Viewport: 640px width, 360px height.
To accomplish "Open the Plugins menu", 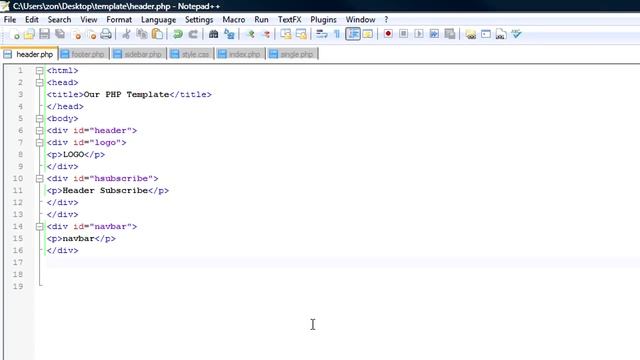I will [323, 20].
